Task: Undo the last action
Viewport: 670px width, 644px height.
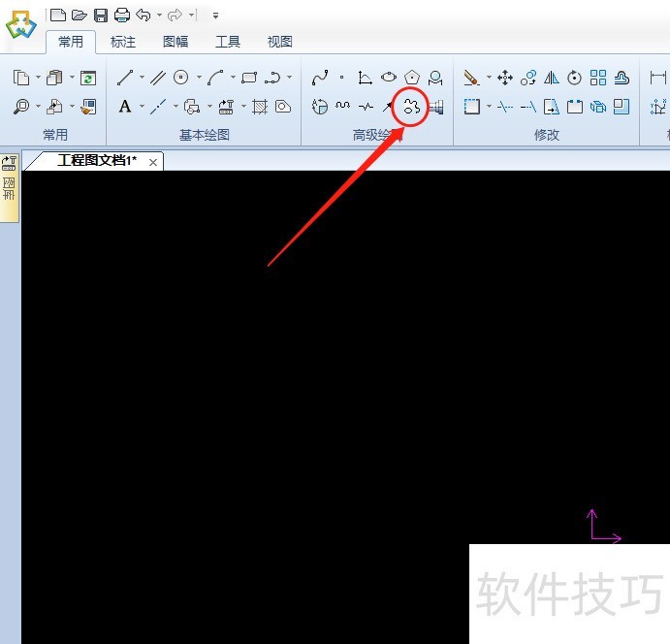Action: (144, 16)
